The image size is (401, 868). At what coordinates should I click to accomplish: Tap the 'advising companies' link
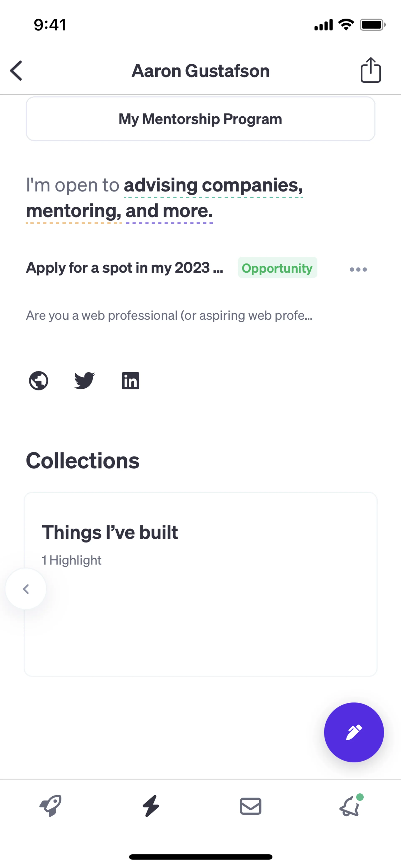coord(213,185)
